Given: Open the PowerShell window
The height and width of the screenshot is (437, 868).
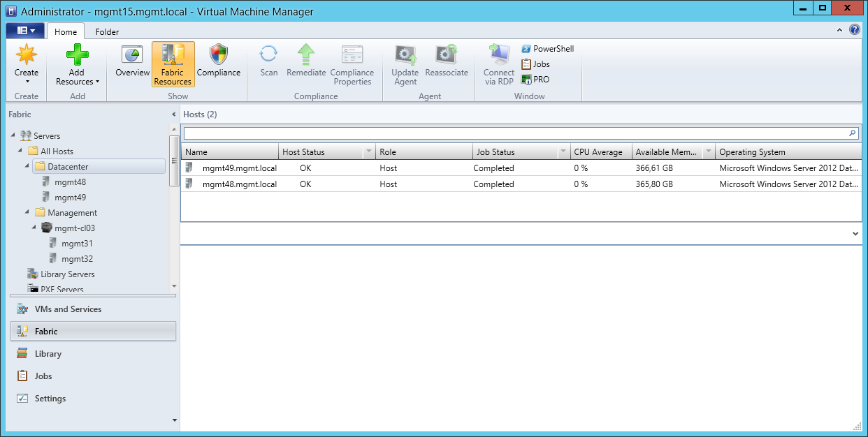Looking at the screenshot, I should pyautogui.click(x=547, y=49).
